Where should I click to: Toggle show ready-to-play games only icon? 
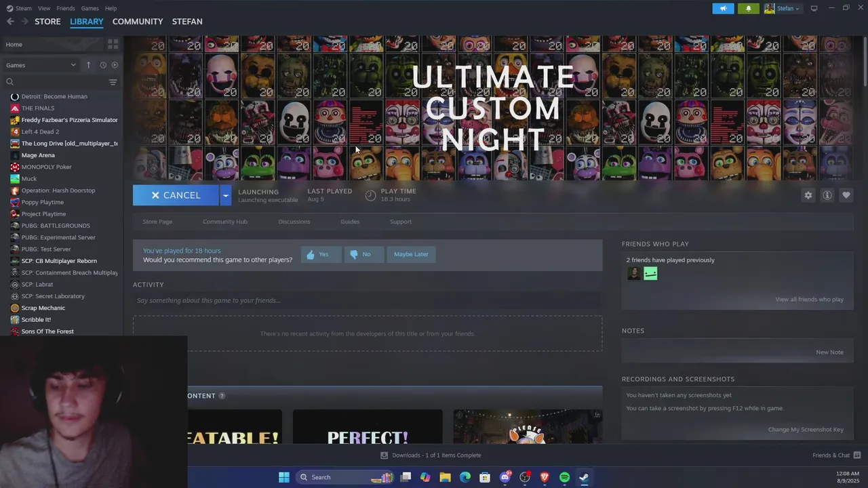(x=115, y=65)
